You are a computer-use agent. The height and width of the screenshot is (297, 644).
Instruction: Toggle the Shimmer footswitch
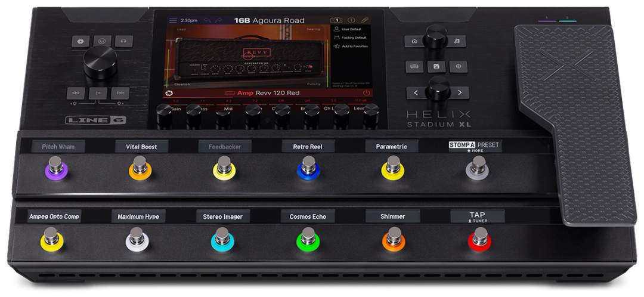click(394, 240)
